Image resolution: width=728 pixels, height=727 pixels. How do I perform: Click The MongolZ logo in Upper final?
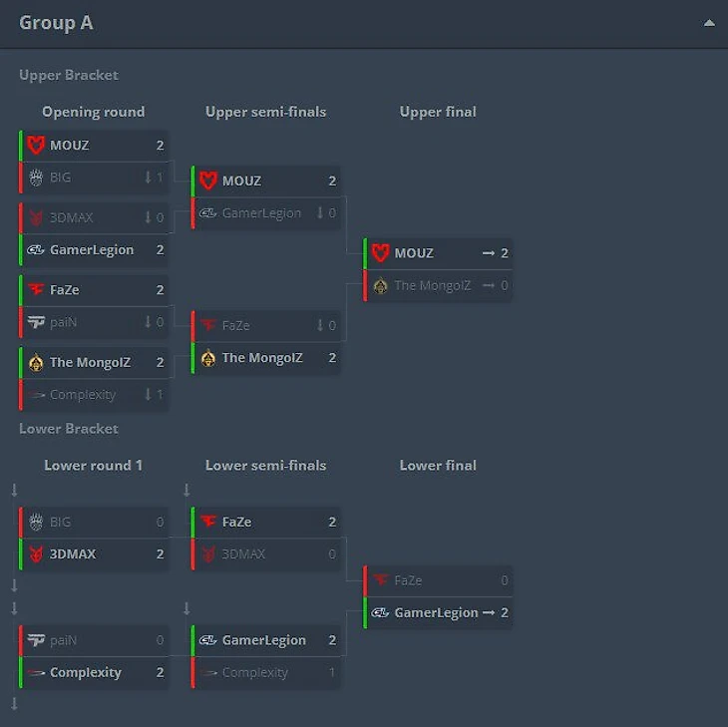[x=380, y=285]
